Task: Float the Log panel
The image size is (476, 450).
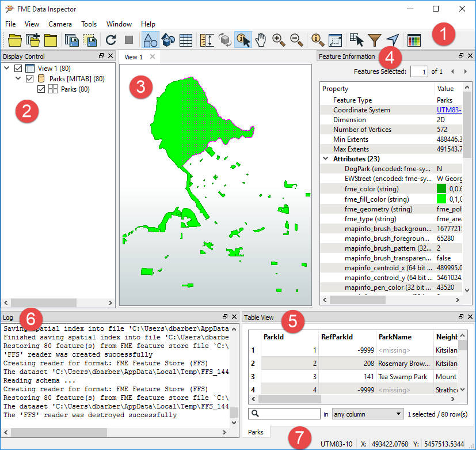Action: [x=225, y=316]
